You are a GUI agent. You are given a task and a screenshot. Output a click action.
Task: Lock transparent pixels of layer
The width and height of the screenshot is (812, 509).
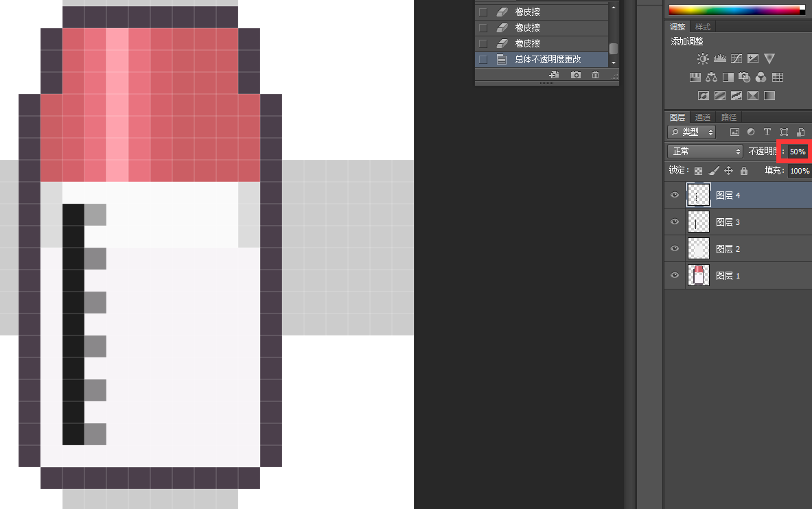pos(699,171)
